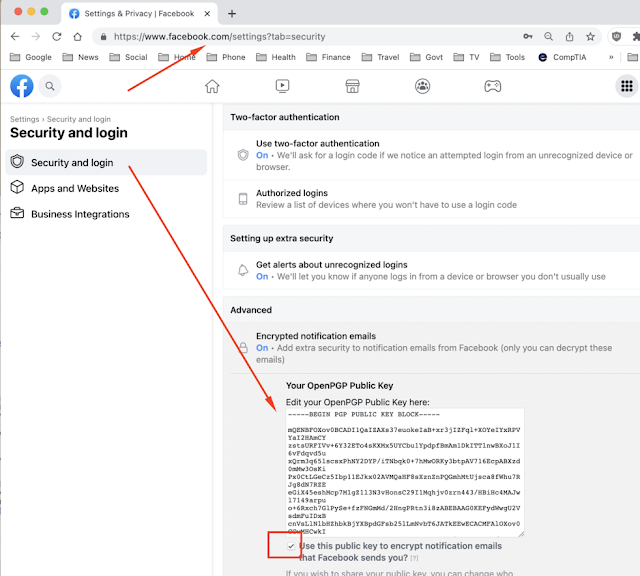Show more bookmarks chevron

(611, 57)
